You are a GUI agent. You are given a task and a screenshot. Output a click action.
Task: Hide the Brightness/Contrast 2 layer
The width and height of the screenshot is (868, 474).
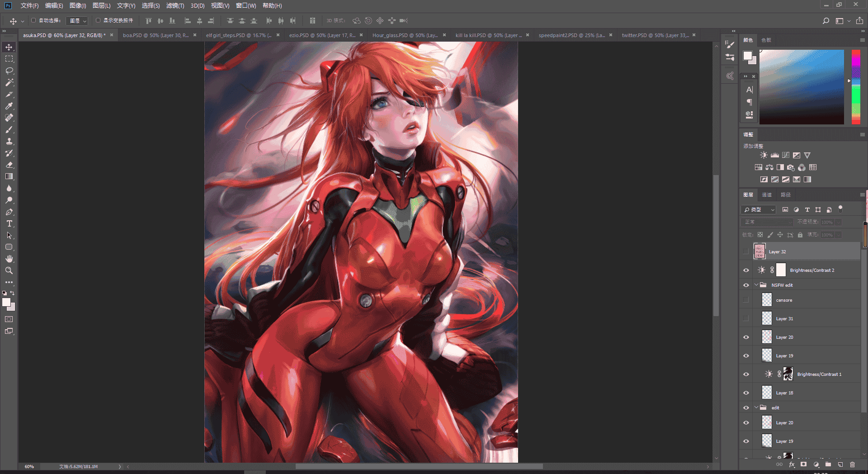point(746,270)
